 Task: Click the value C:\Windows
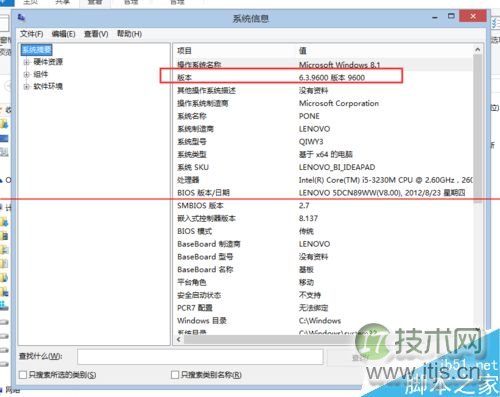point(320,321)
